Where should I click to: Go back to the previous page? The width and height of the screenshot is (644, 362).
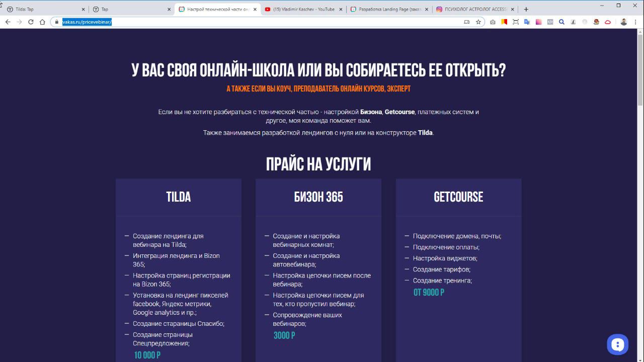click(8, 22)
